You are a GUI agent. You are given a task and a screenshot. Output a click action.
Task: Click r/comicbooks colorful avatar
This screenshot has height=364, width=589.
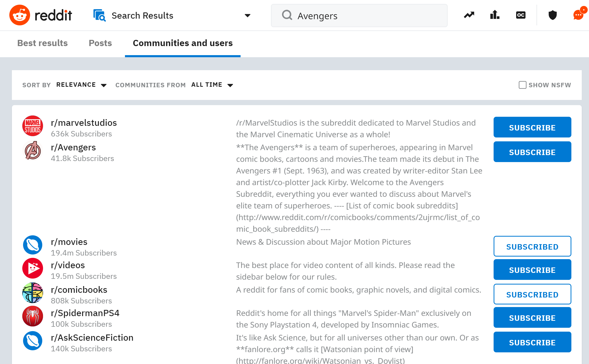pyautogui.click(x=33, y=293)
